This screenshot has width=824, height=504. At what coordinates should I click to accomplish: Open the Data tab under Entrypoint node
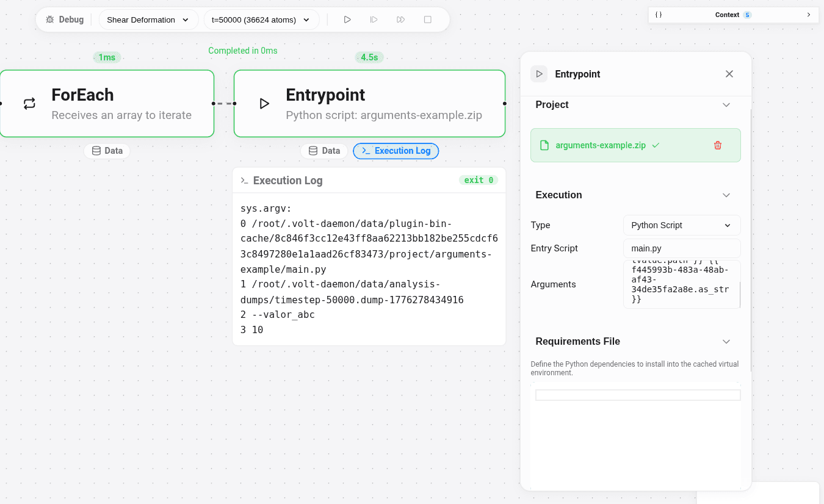pos(324,151)
